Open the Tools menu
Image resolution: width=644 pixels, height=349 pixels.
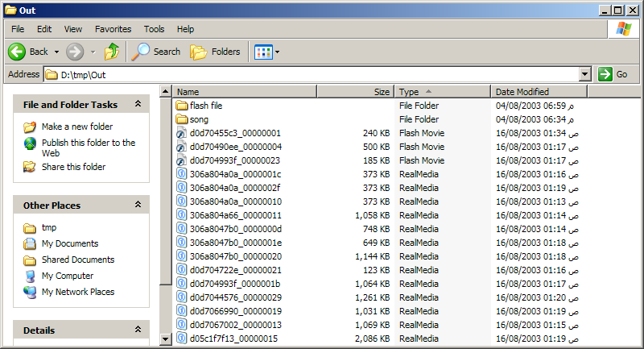[x=154, y=29]
